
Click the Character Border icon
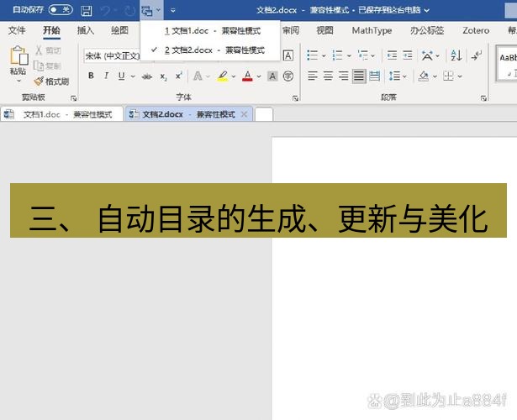(288, 55)
